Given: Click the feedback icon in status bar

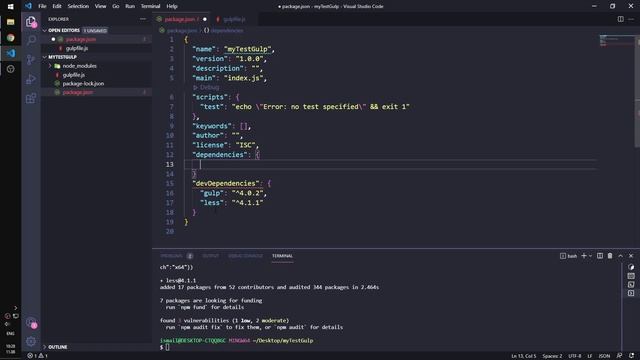Looking at the screenshot, I should pos(620,356).
